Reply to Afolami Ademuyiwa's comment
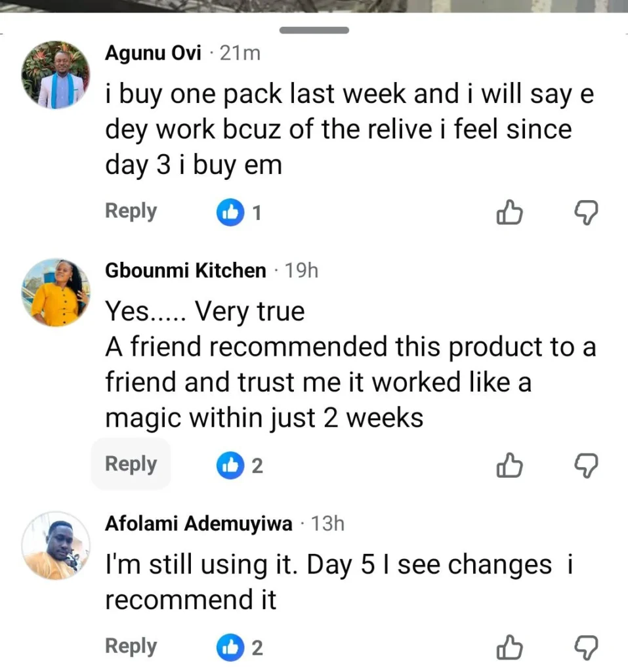628x672 pixels. coord(131,646)
